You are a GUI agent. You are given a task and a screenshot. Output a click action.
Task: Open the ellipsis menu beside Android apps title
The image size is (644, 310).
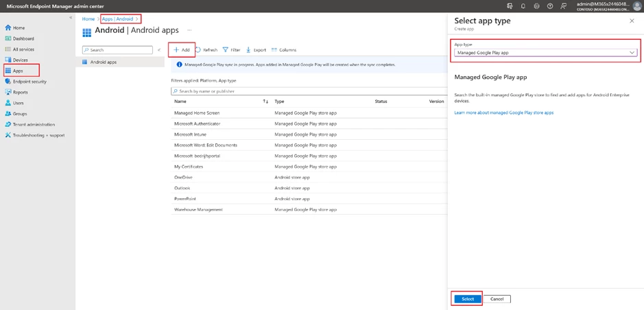pyautogui.click(x=189, y=30)
